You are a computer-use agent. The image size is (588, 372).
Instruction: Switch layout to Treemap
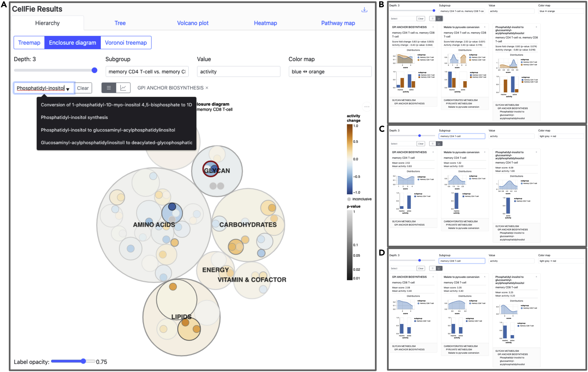29,43
